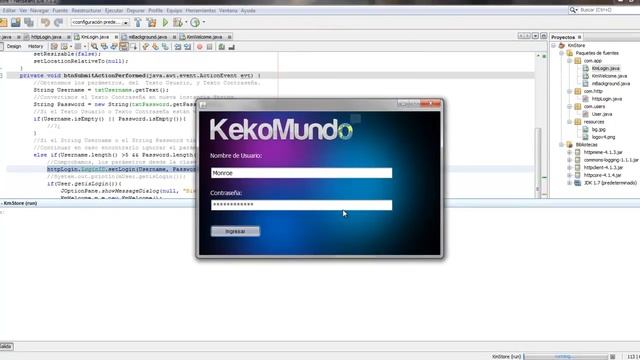Open debug project dropdown arrow
Viewport: 640px width, 360px height.
click(x=186, y=22)
